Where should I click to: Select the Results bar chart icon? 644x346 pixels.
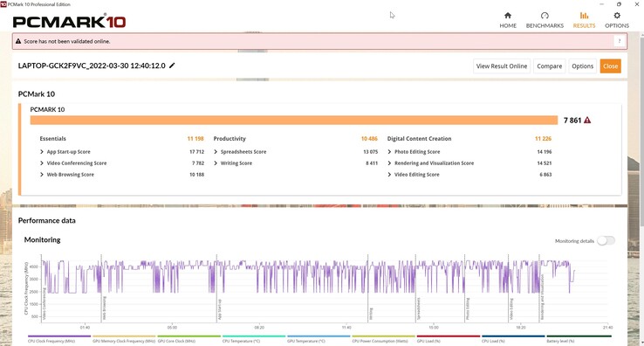tap(584, 16)
